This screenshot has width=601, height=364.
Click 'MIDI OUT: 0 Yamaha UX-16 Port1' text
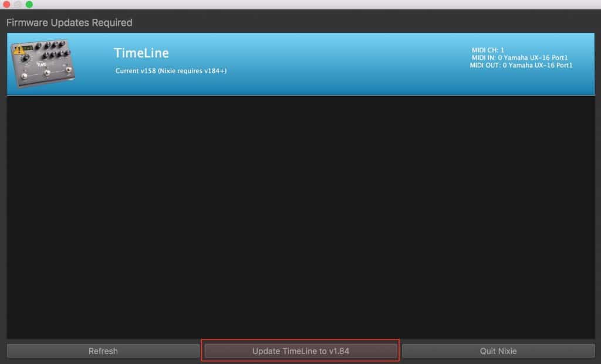(x=521, y=65)
